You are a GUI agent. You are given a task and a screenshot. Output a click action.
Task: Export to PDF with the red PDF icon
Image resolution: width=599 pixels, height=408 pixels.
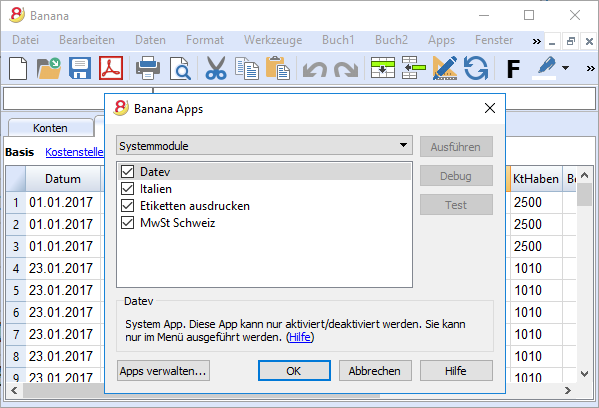(111, 68)
